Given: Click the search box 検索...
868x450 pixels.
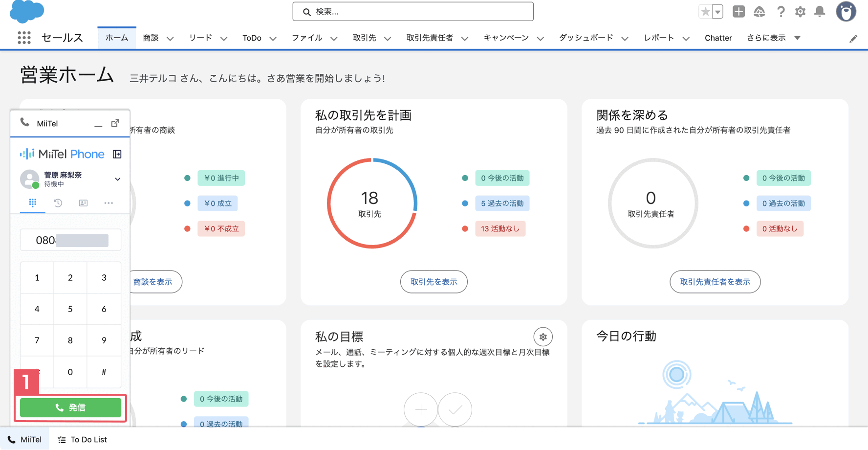Looking at the screenshot, I should click(413, 11).
